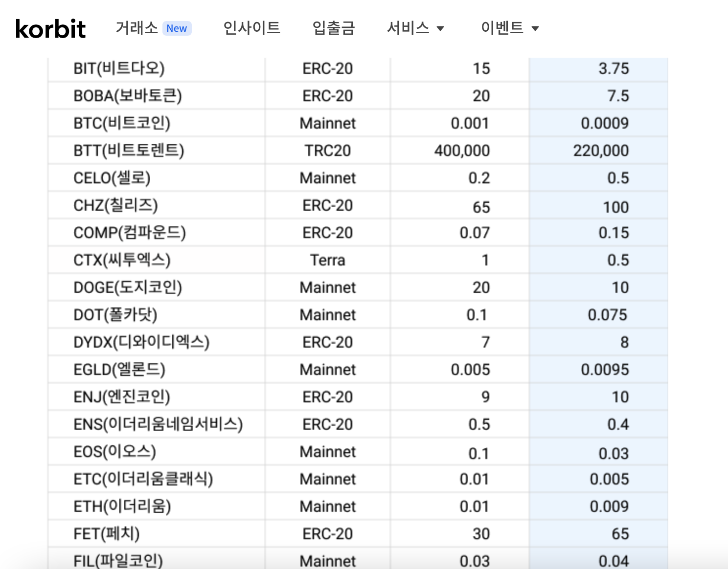Viewport: 728px width, 569px height.
Task: Click Mainnet in the DOGE row
Action: pos(328,287)
